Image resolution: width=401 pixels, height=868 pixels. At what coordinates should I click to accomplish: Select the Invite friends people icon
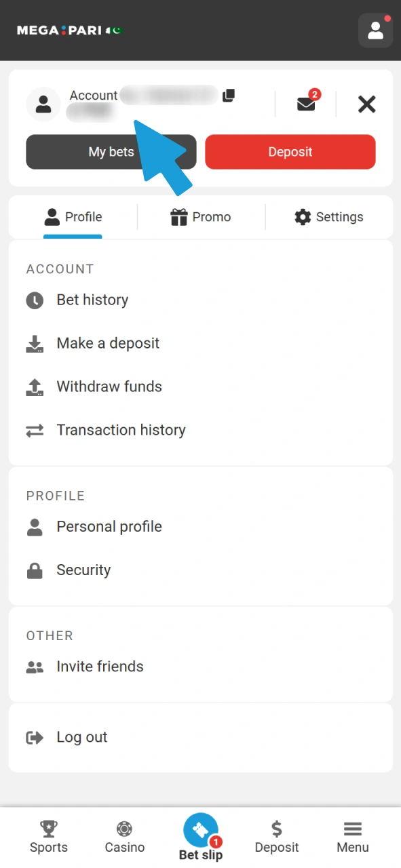click(35, 667)
